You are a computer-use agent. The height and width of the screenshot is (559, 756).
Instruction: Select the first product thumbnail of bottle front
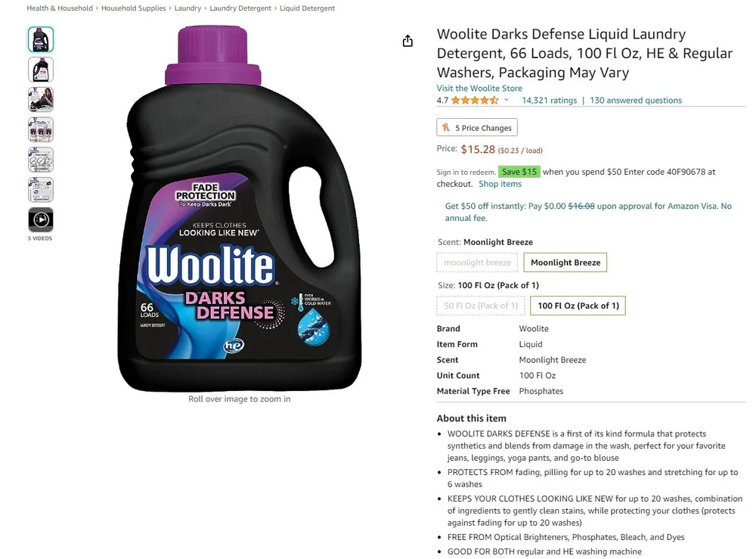(41, 39)
